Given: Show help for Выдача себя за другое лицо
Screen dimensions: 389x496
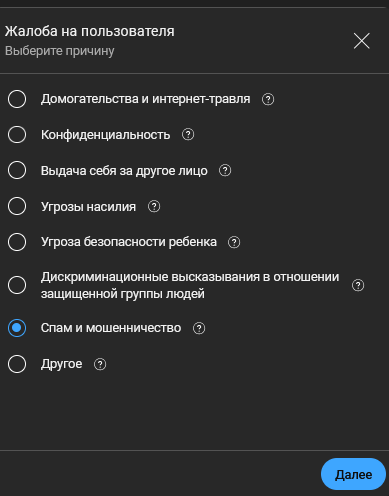Looking at the screenshot, I should [x=225, y=171].
